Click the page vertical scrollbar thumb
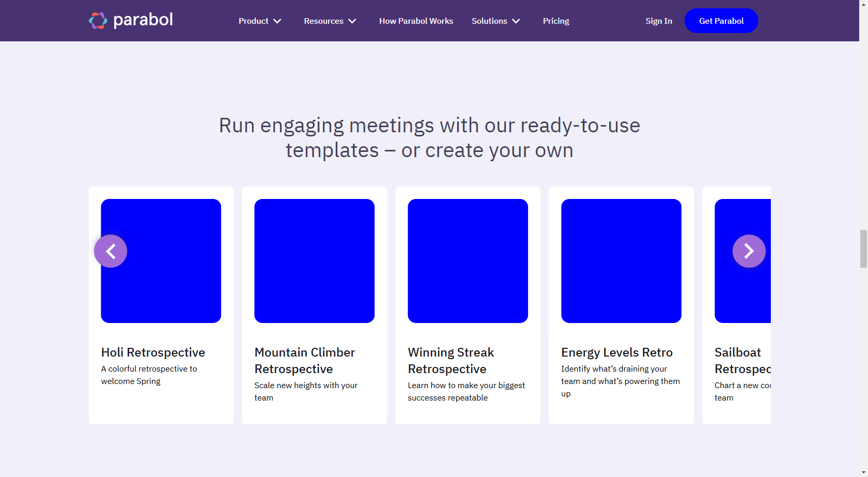The image size is (868, 477). (x=863, y=249)
